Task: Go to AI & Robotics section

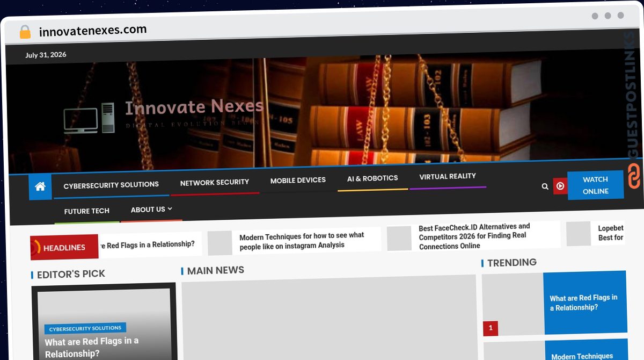Action: pyautogui.click(x=372, y=178)
